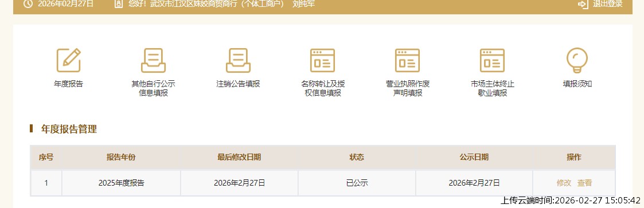Click the 年度报告管理 section heading

click(x=69, y=129)
